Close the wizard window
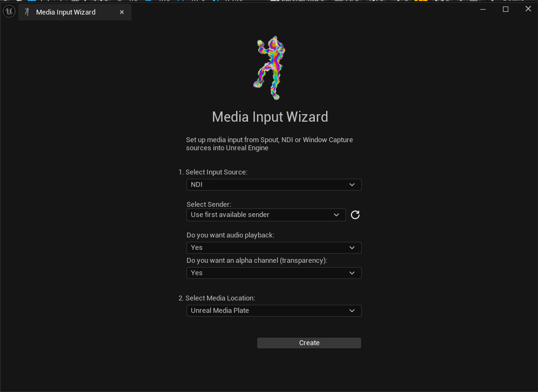This screenshot has width=538, height=392. click(x=528, y=9)
